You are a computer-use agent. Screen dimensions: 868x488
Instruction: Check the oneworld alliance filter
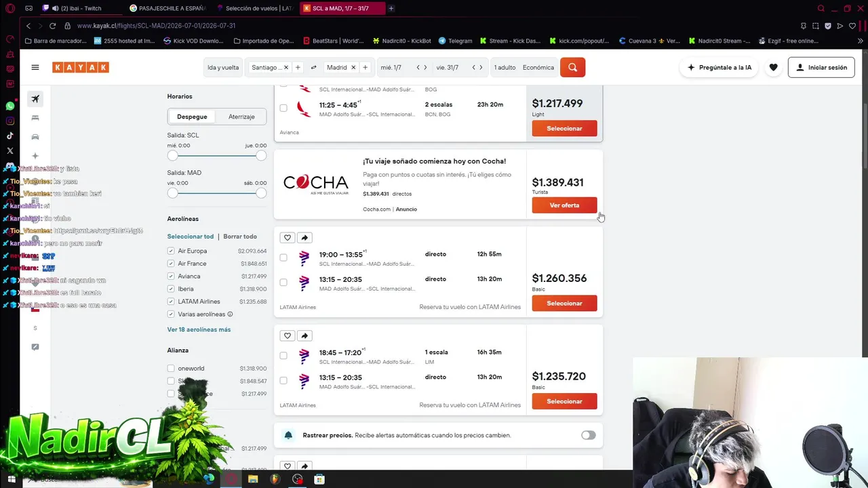click(171, 369)
